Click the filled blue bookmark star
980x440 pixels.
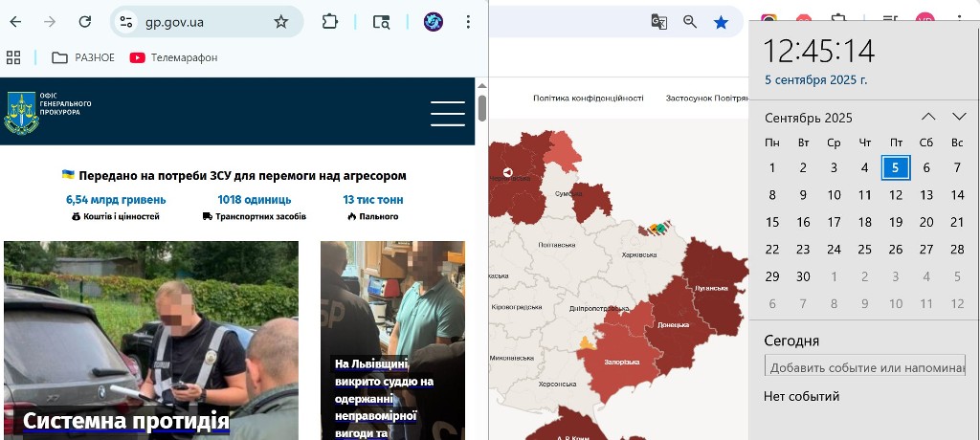721,22
